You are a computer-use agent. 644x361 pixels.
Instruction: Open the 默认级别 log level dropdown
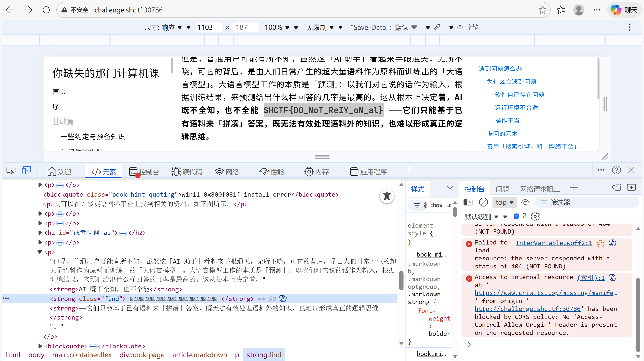click(482, 217)
